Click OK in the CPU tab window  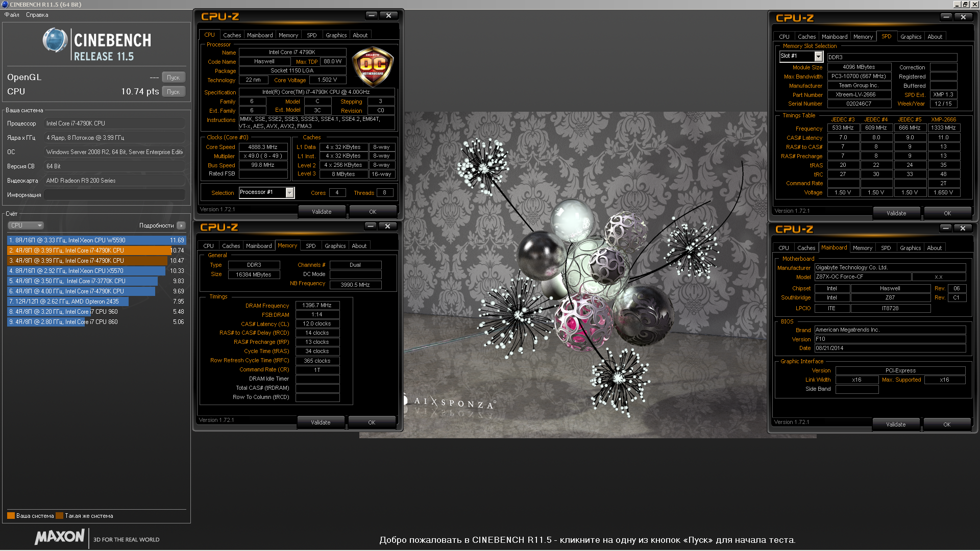[373, 212]
